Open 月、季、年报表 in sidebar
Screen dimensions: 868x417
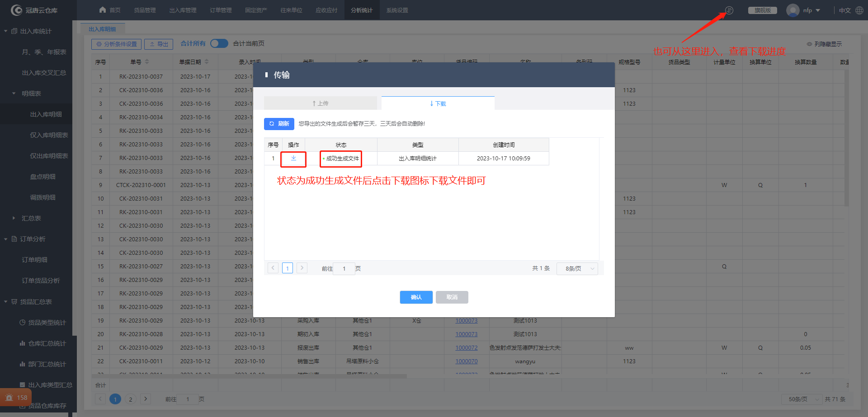coord(44,52)
